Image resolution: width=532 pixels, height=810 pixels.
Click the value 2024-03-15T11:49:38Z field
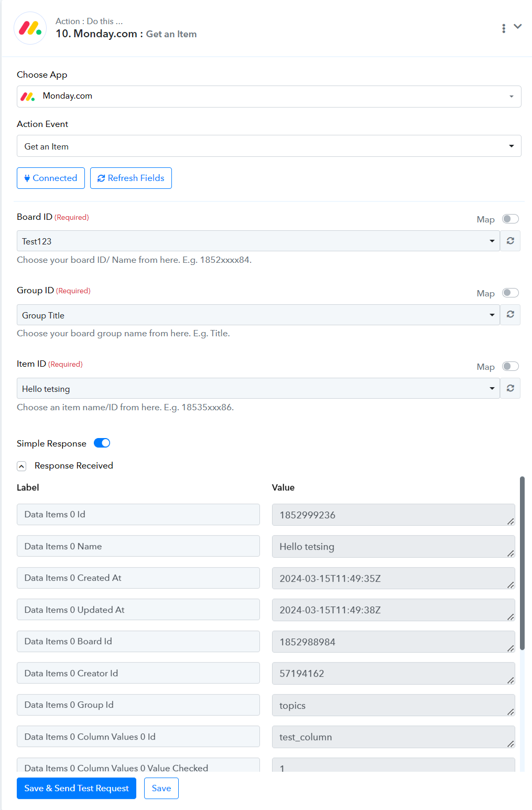click(394, 610)
